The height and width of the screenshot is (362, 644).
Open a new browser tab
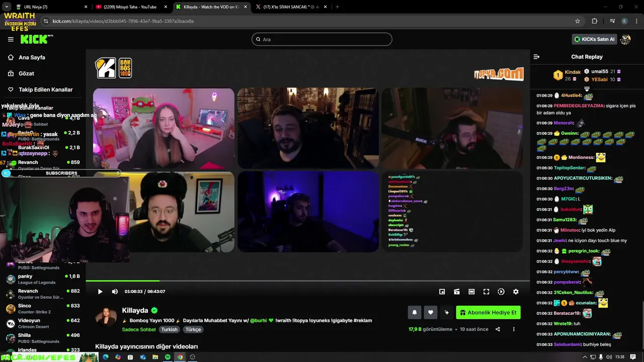tap(337, 7)
